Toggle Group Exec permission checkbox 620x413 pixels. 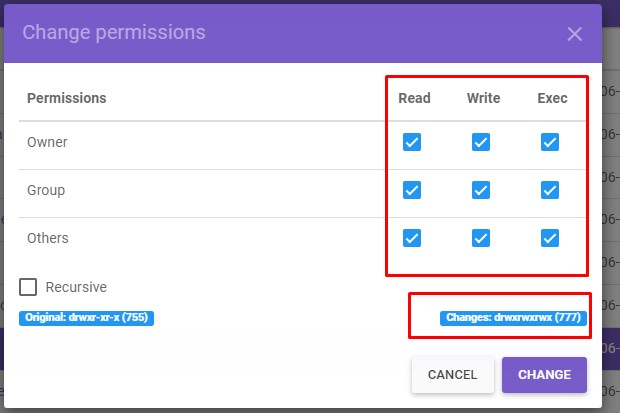549,190
